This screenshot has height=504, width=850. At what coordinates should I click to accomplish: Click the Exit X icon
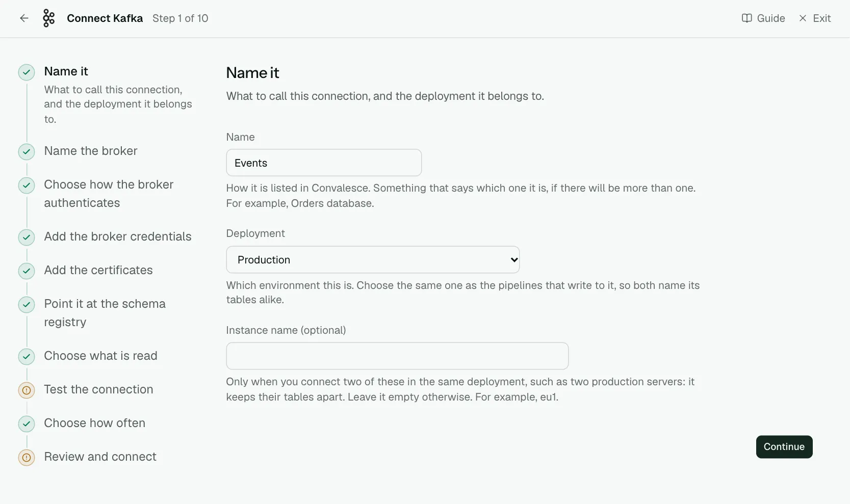[803, 18]
